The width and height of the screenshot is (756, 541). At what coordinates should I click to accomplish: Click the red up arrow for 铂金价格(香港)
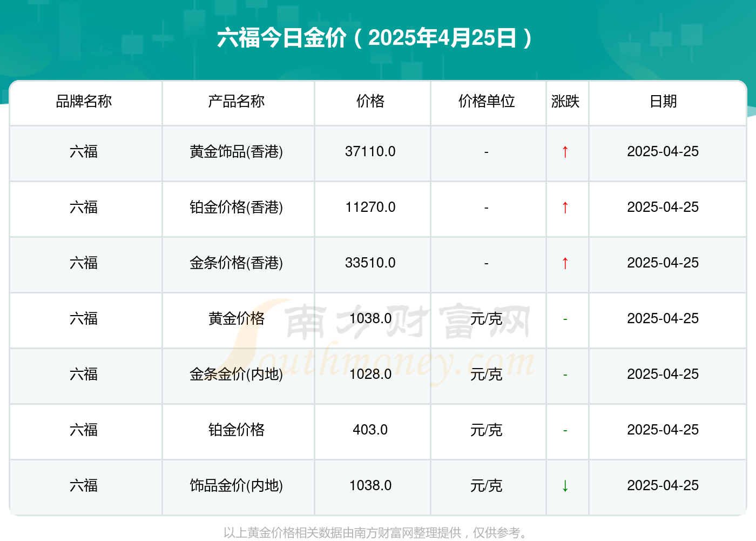(x=565, y=207)
